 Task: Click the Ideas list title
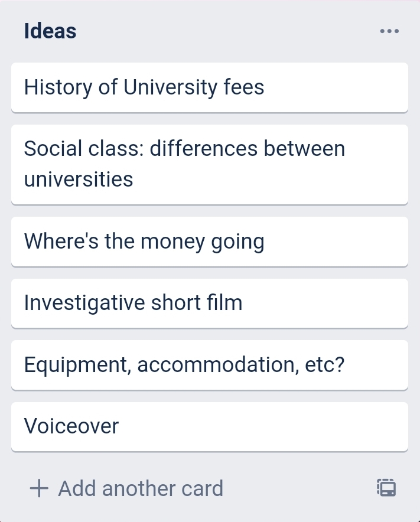click(50, 31)
